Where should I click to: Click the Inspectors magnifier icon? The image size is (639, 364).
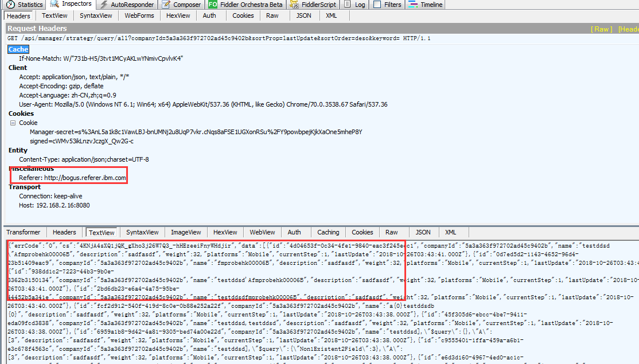(54, 4)
